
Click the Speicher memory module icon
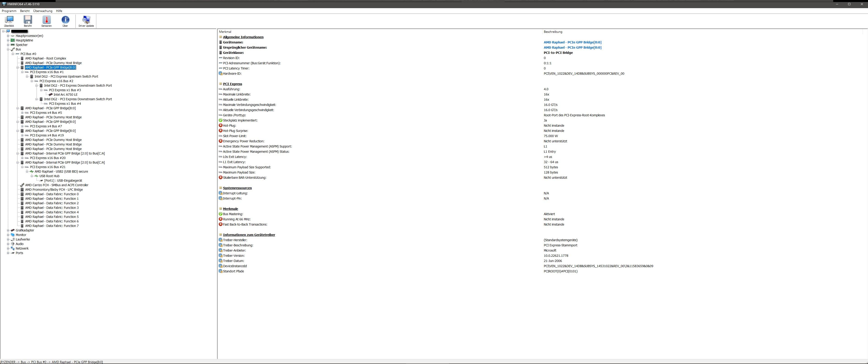13,45
